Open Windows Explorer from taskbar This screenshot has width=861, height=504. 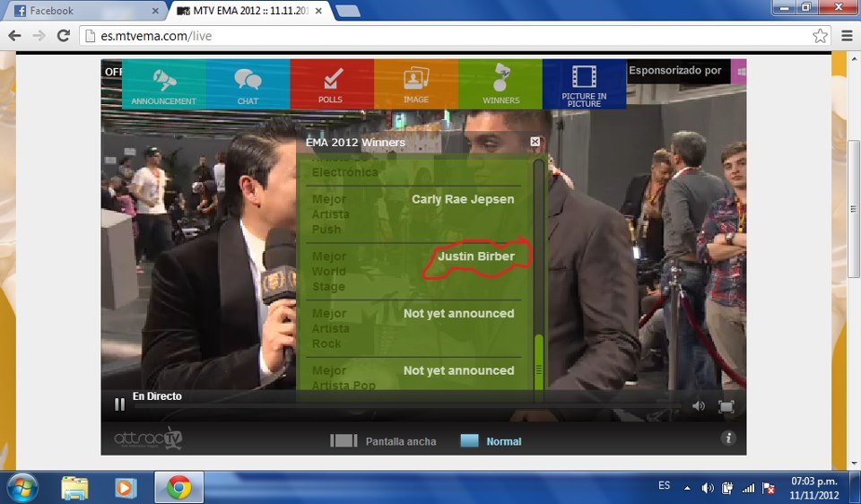click(x=74, y=488)
